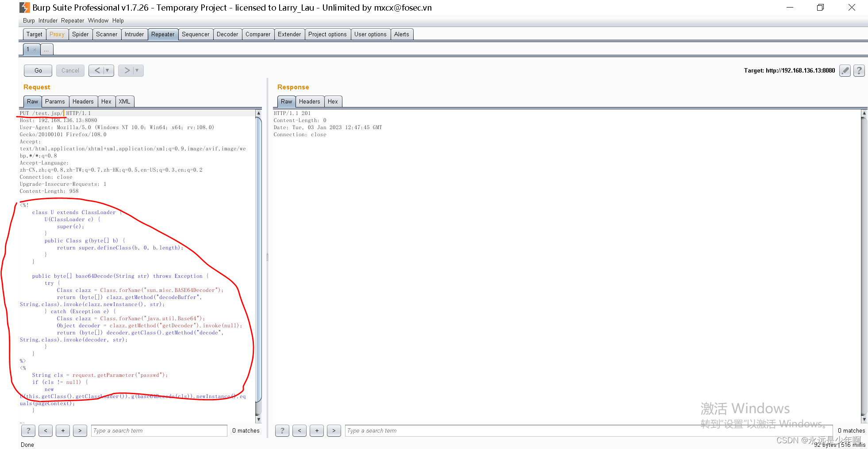Select Repeater sub-tab 1
868x449 pixels.
pyautogui.click(x=28, y=50)
